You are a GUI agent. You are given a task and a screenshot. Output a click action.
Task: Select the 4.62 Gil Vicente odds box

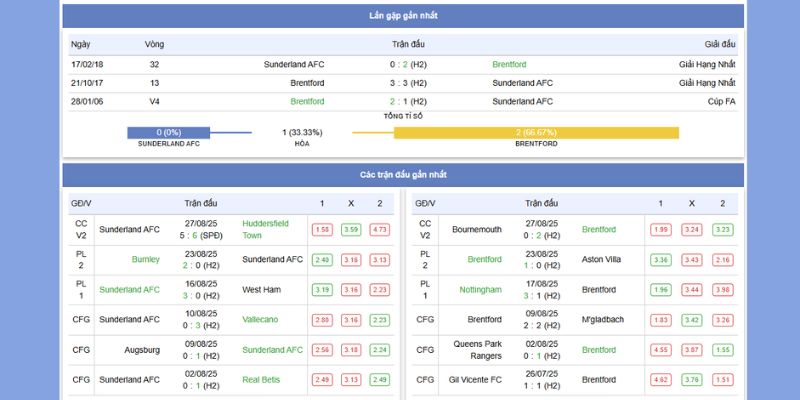(661, 379)
